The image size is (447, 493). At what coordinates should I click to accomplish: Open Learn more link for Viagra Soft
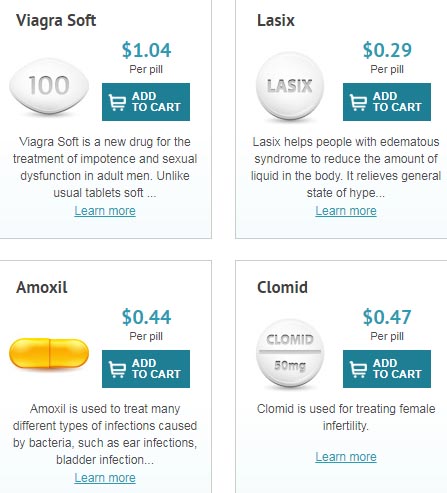[105, 211]
